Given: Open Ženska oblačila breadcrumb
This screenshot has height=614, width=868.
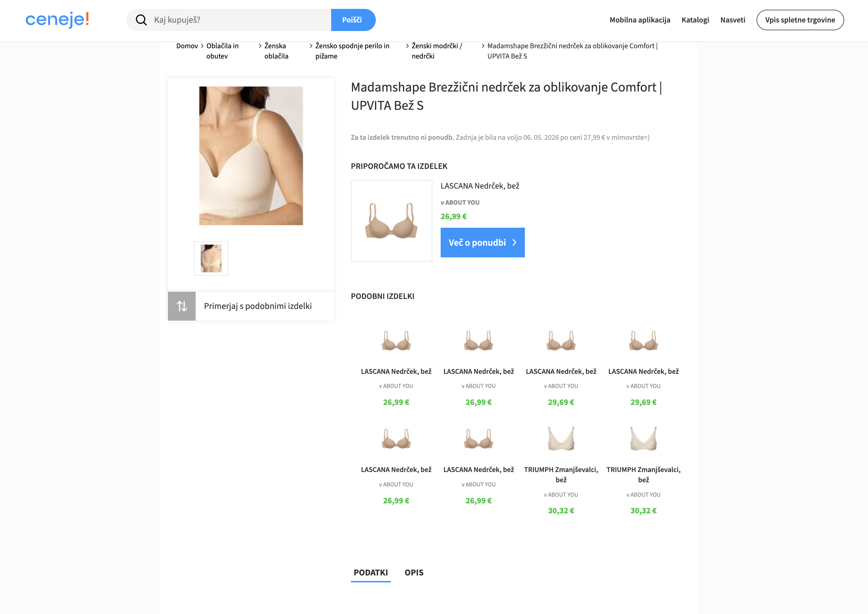Looking at the screenshot, I should [276, 51].
